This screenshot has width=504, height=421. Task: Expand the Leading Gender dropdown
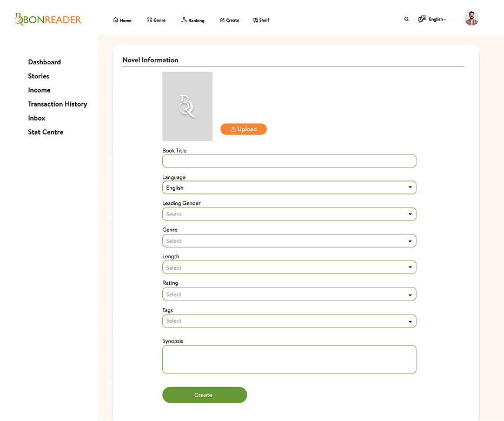coord(289,214)
